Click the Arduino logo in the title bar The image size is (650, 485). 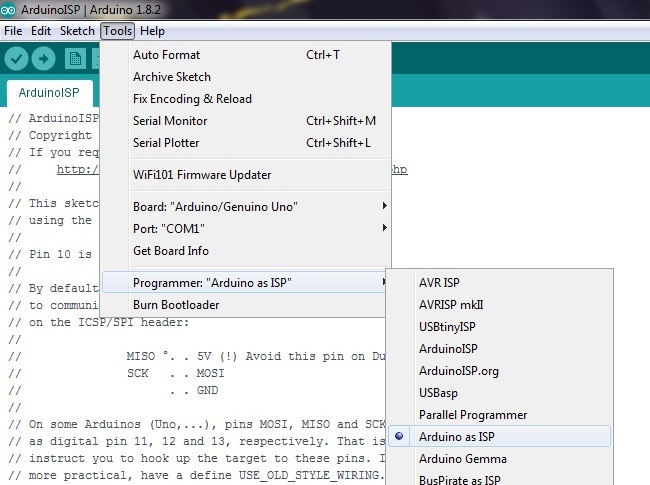[x=8, y=10]
